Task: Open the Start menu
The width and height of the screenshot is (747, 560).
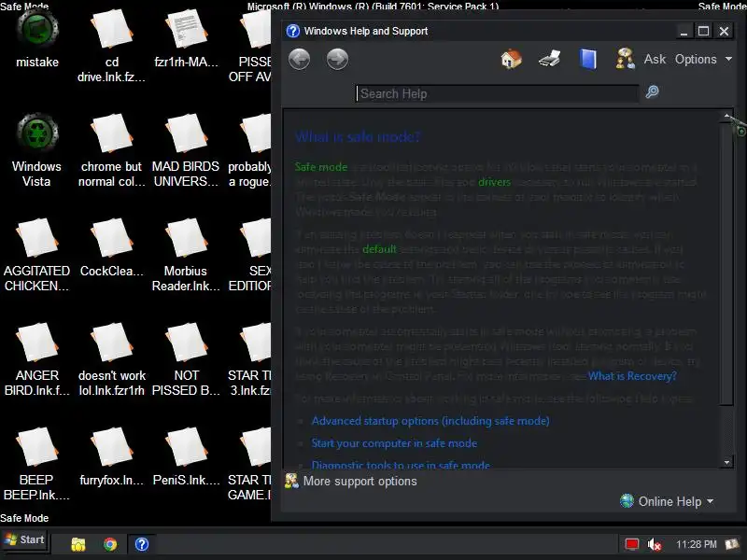Action: click(24, 540)
